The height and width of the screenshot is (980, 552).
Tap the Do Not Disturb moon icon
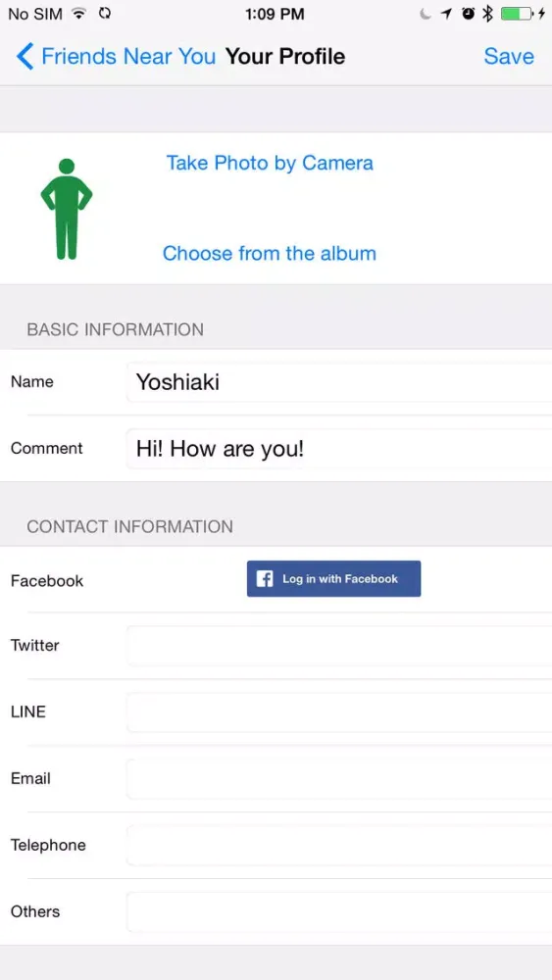[426, 14]
